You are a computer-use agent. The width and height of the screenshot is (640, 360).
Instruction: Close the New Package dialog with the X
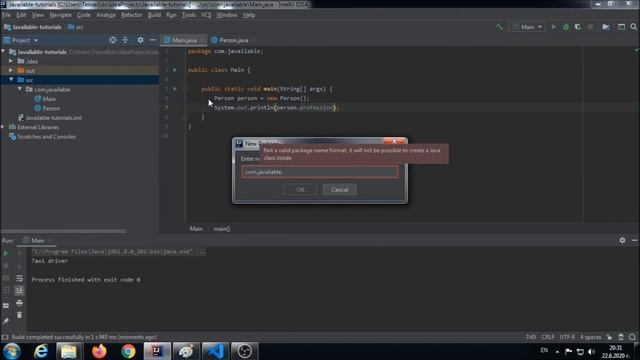point(394,141)
